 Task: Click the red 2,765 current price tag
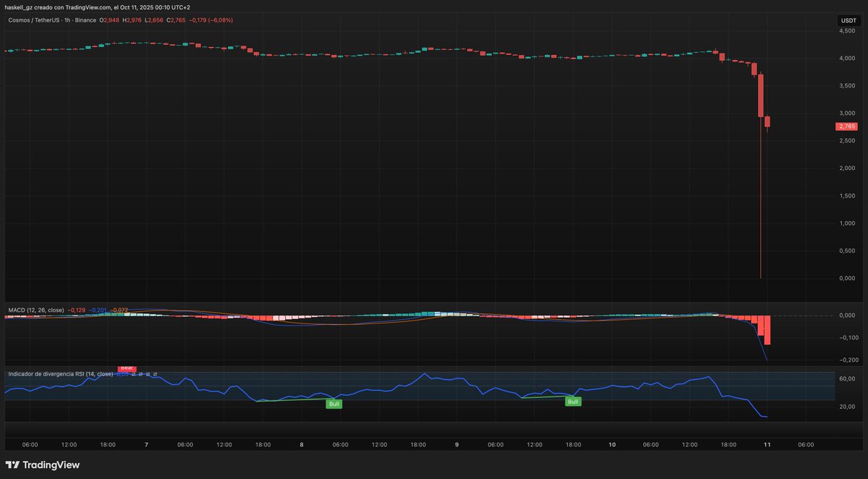point(847,127)
